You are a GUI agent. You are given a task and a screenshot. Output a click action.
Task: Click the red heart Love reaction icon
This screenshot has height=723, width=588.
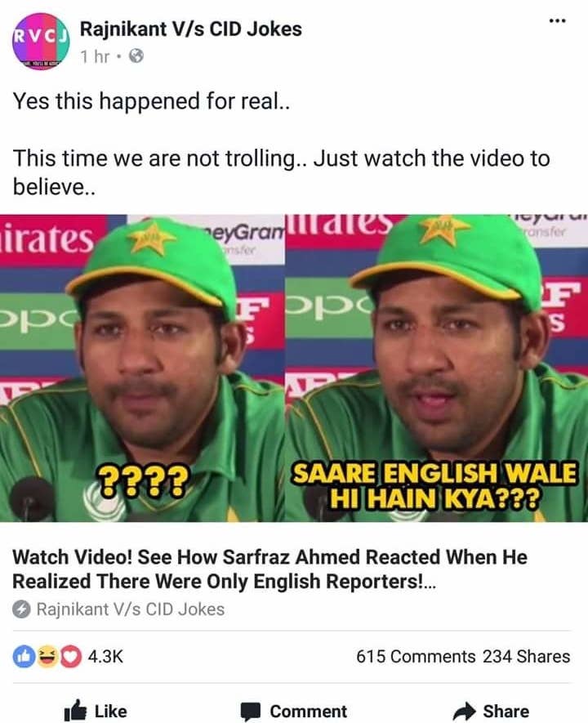pos(70,657)
